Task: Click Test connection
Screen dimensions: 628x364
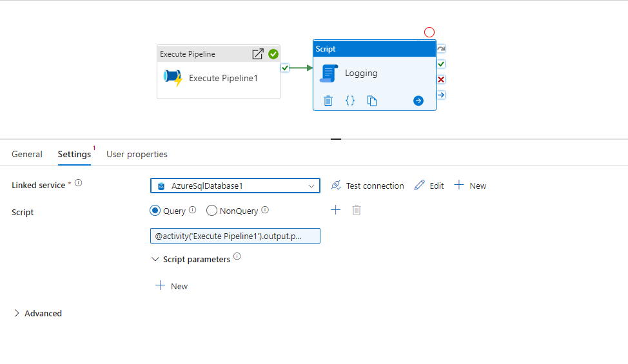Action: click(368, 186)
